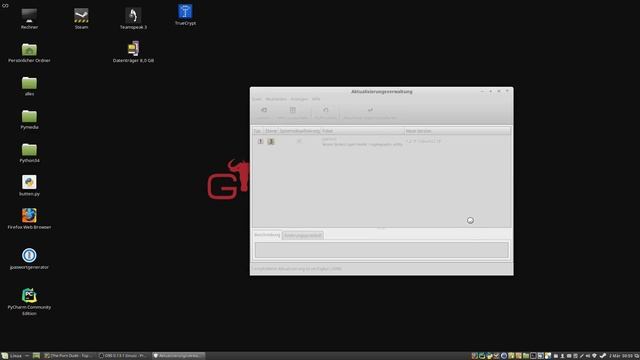Open the TrueCrypt desktop icon

(185, 16)
